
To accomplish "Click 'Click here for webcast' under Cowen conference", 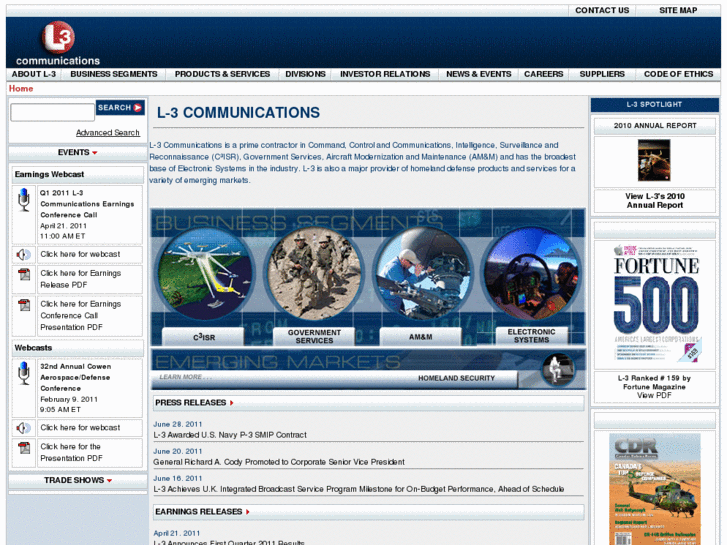I will tap(80, 428).
